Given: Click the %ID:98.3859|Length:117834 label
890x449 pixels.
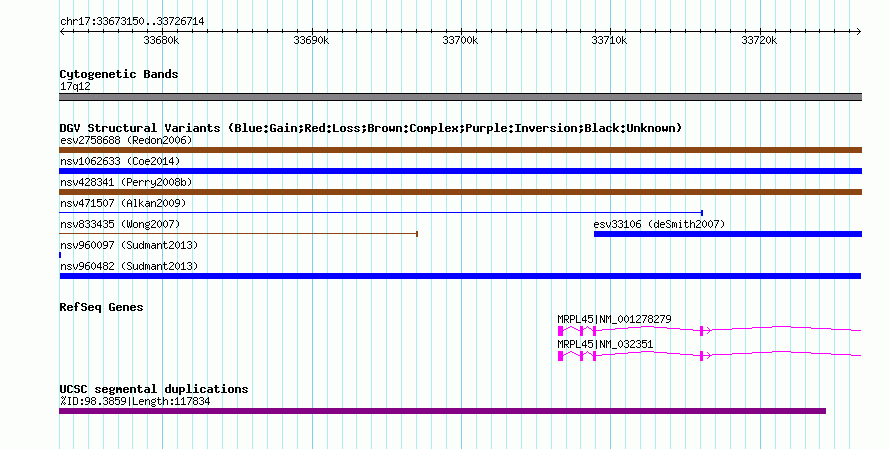Looking at the screenshot, I should (135, 401).
